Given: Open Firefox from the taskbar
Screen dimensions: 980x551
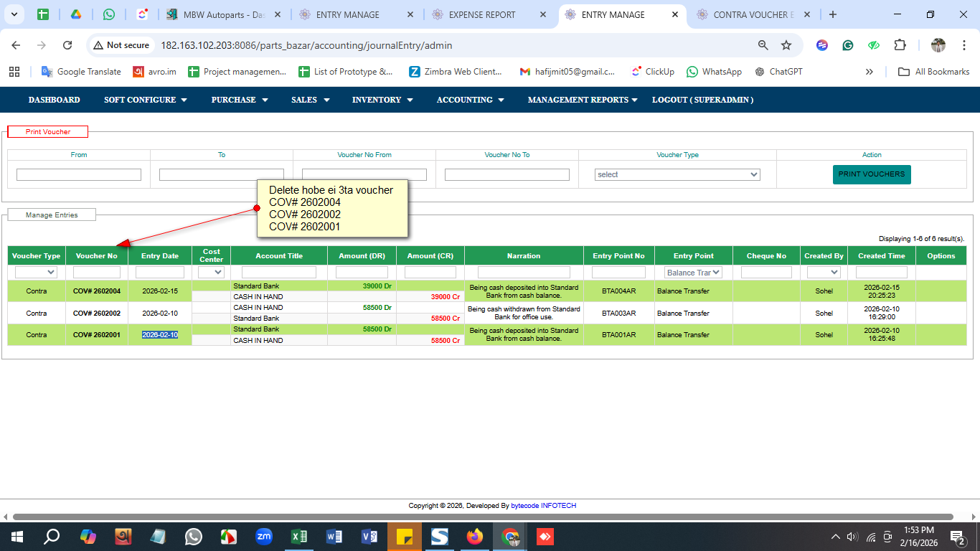Looking at the screenshot, I should [x=475, y=537].
